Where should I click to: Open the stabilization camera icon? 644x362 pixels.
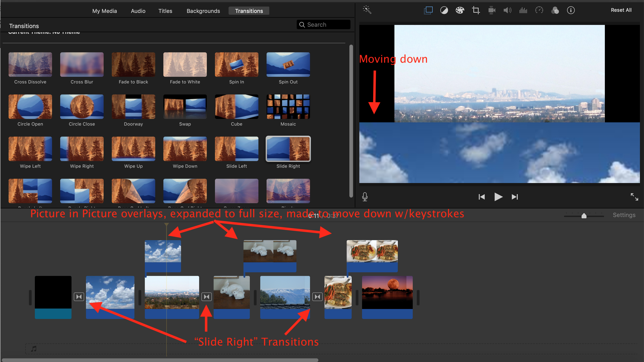click(x=492, y=10)
